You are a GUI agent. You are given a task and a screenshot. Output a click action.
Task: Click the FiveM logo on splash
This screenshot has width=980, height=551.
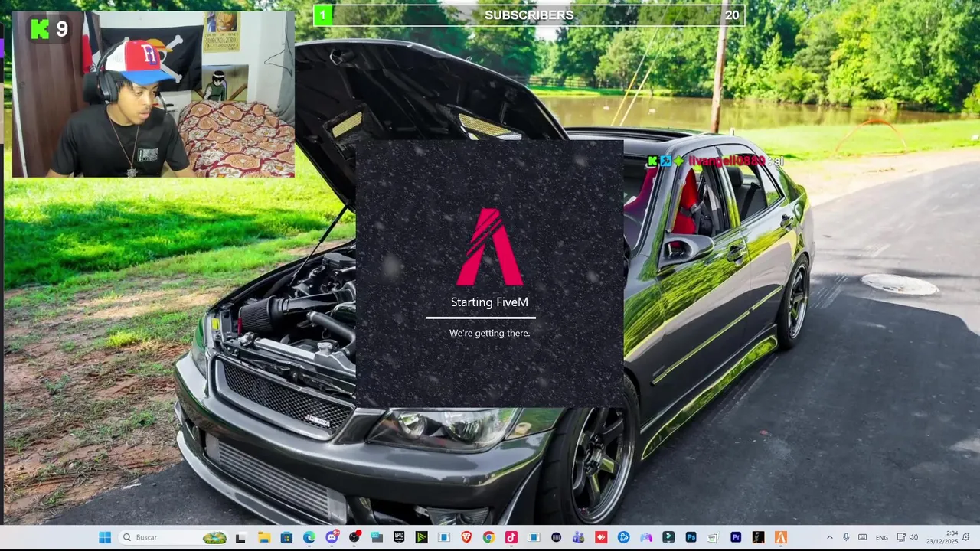(x=490, y=246)
